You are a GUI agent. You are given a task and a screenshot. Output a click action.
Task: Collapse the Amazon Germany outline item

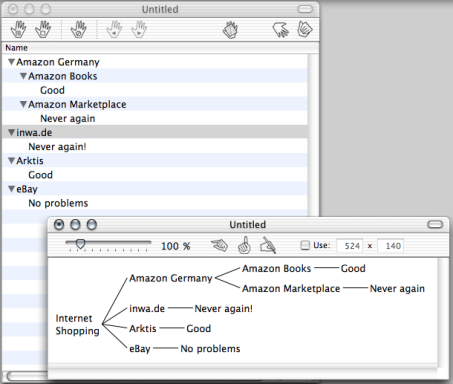(x=12, y=62)
